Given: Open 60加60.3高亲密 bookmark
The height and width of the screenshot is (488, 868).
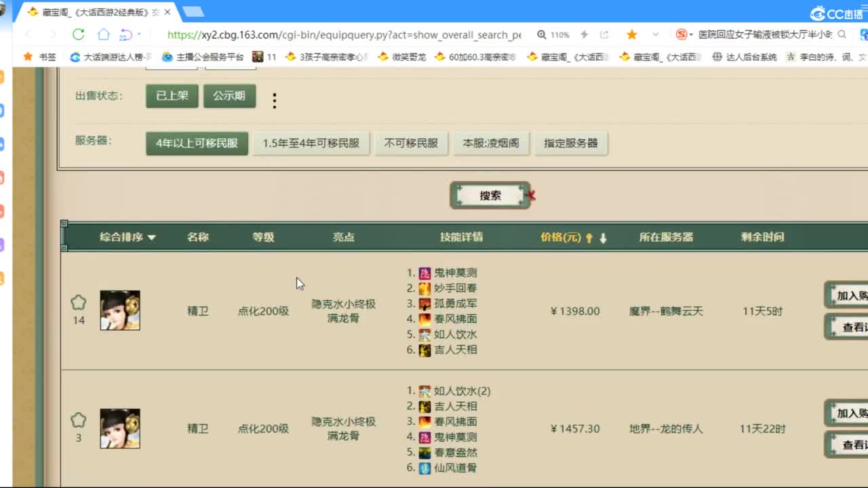Looking at the screenshot, I should (476, 57).
